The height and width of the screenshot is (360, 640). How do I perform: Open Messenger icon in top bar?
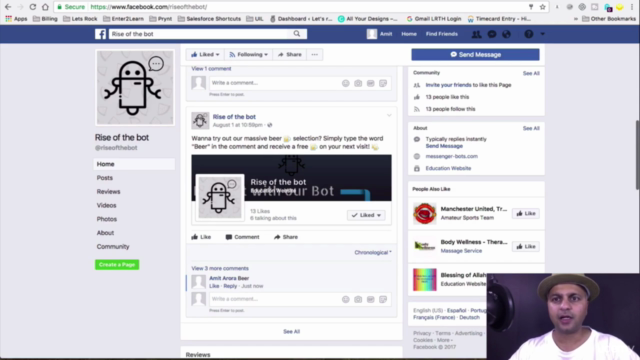[491, 34]
